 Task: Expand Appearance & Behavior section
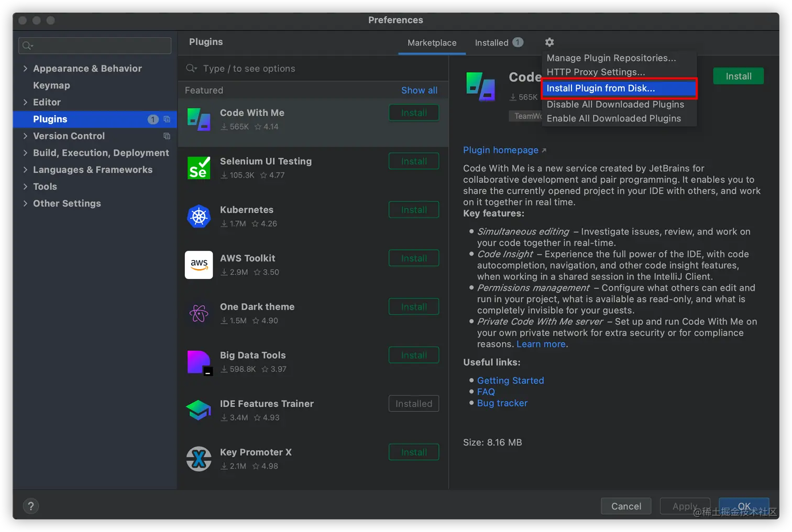click(x=25, y=69)
